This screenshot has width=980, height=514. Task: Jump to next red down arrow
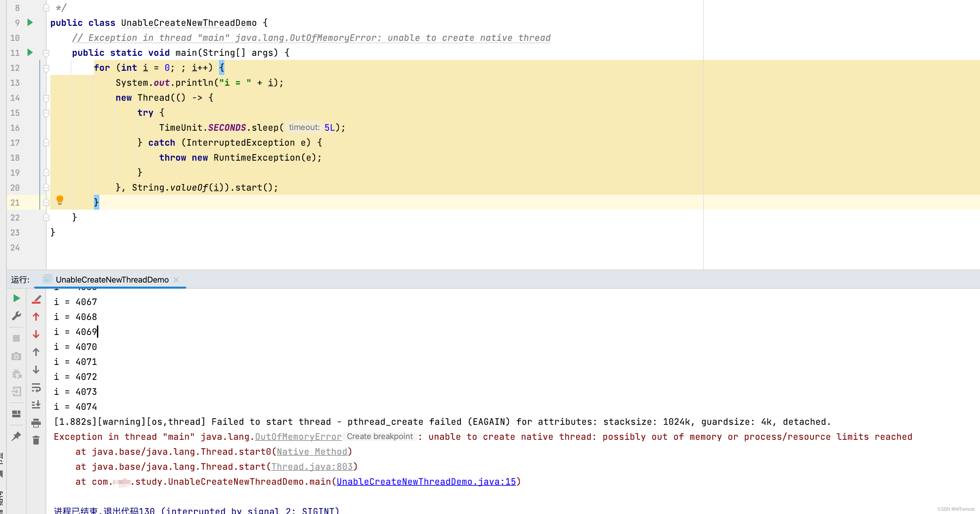pos(36,334)
